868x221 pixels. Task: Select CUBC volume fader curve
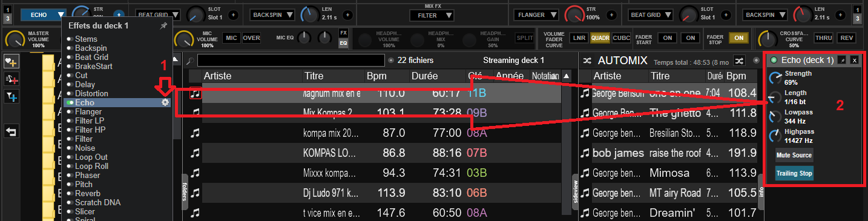point(621,38)
